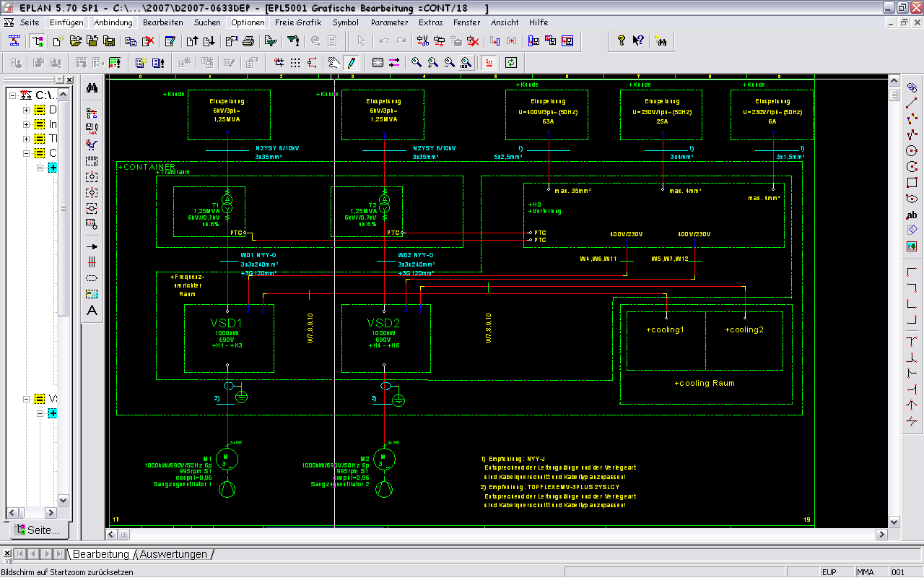Click the hand pan tool icon
Viewport: 924px width, 578px height.
pos(334,63)
